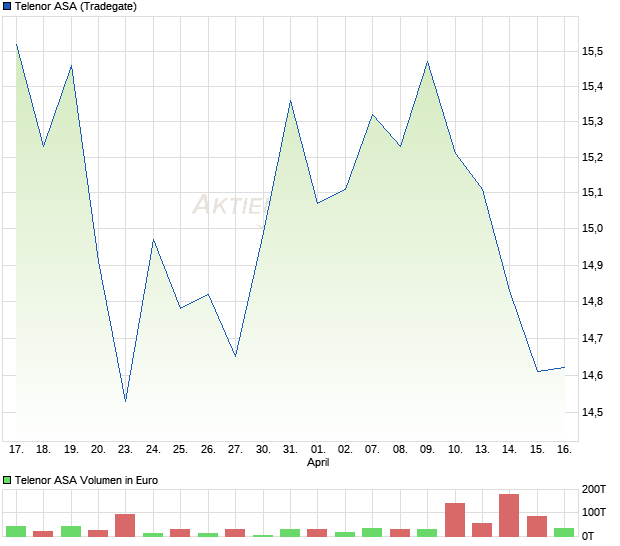
Task: Click the '25.' date label
Action: 180,450
